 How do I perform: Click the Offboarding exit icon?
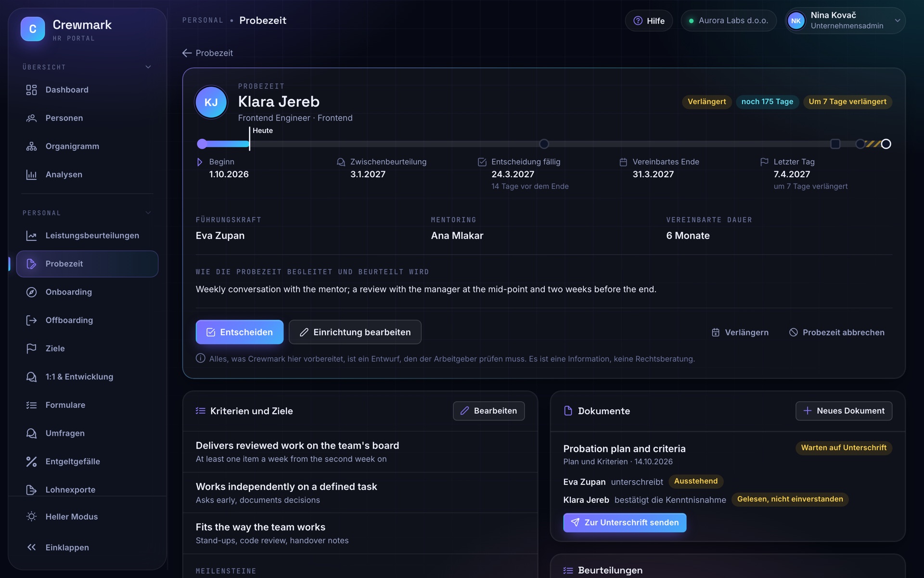coord(31,320)
